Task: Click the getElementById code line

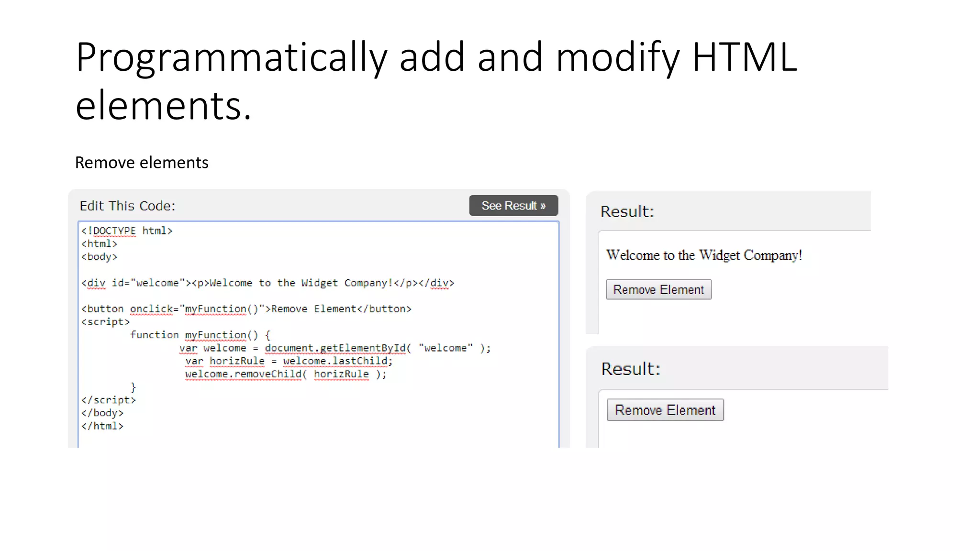Action: 335,348
